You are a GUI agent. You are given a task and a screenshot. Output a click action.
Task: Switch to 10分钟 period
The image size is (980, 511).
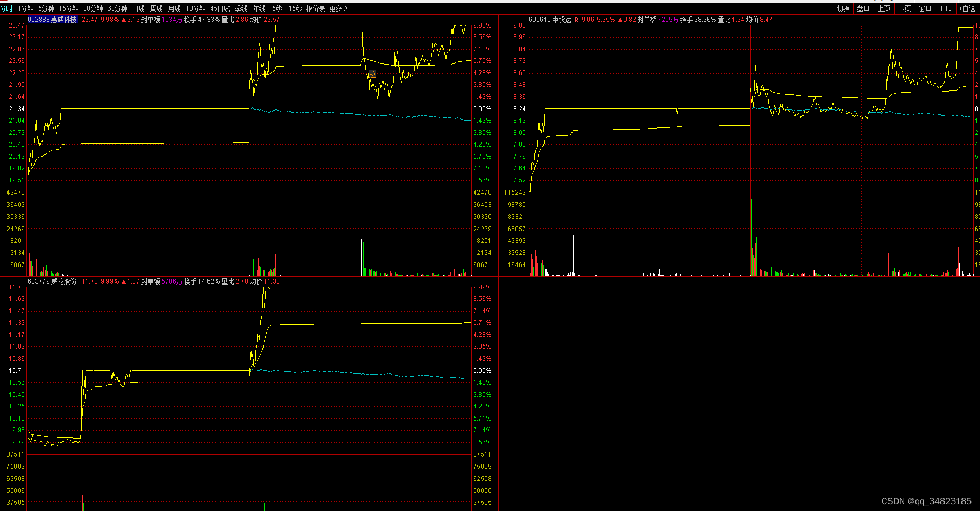[196, 8]
